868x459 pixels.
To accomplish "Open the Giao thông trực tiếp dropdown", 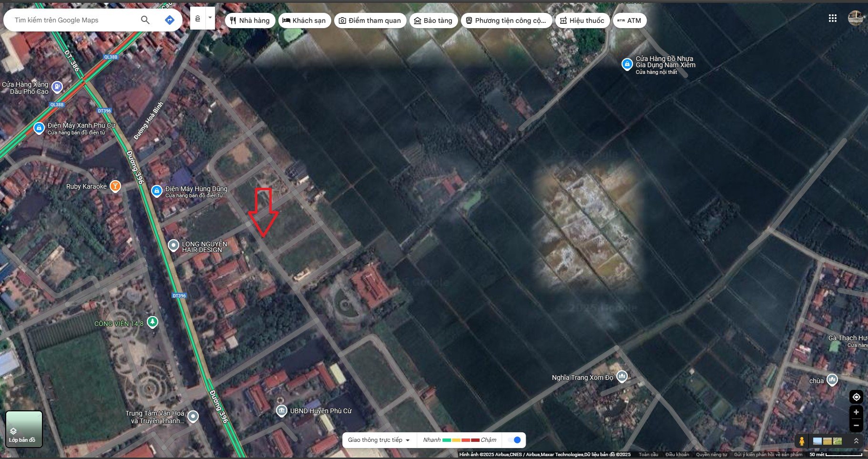I will pyautogui.click(x=379, y=440).
